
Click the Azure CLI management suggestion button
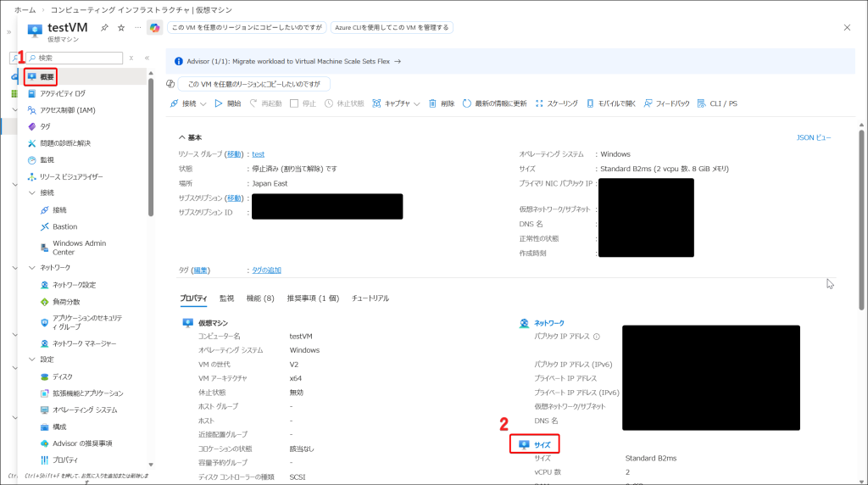click(392, 27)
